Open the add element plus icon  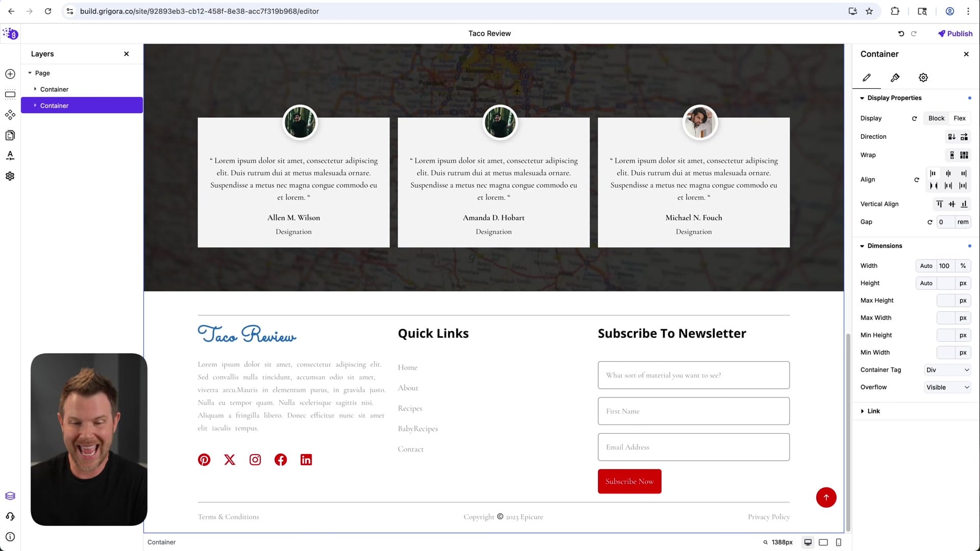pyautogui.click(x=10, y=74)
